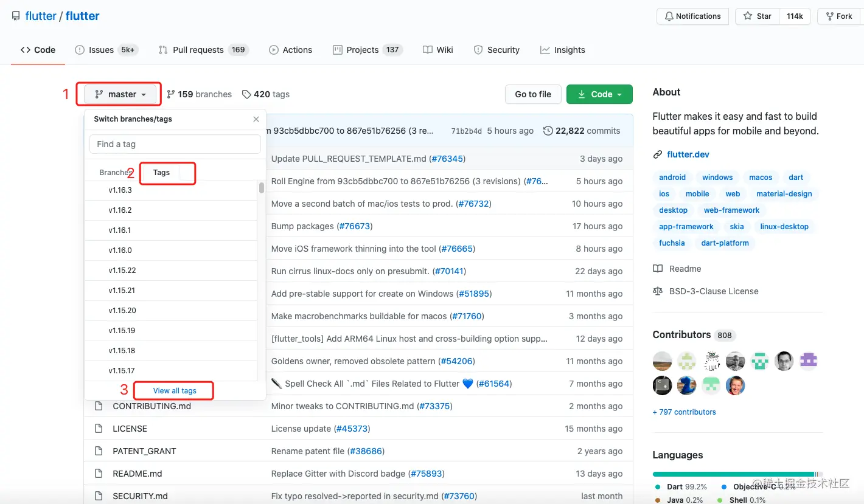Image resolution: width=864 pixels, height=504 pixels.
Task: Focus the Find a tag input
Action: click(175, 144)
